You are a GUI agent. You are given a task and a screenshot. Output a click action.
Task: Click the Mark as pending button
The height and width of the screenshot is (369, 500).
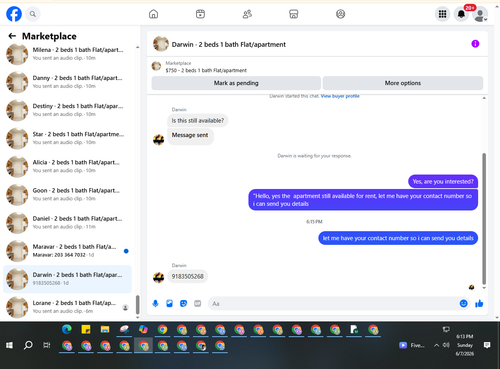pyautogui.click(x=236, y=83)
